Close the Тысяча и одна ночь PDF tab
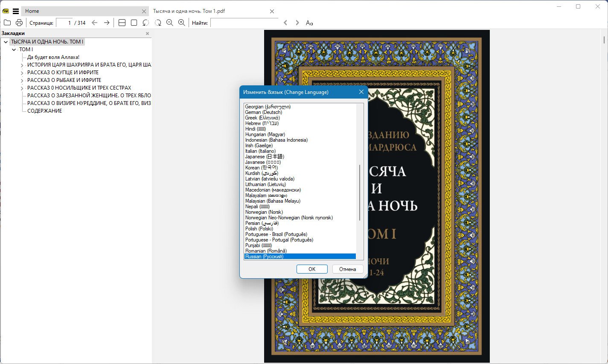The width and height of the screenshot is (608, 364). pyautogui.click(x=272, y=12)
